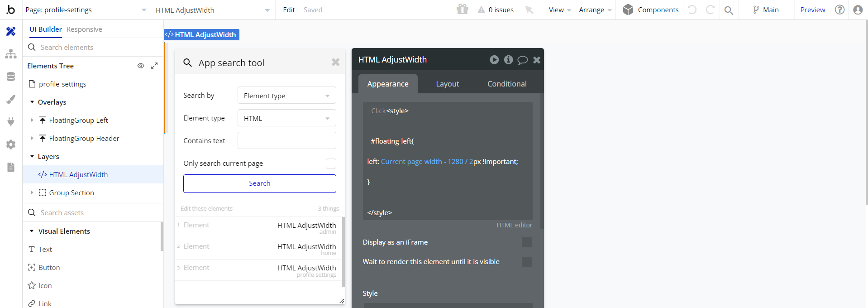Image resolution: width=868 pixels, height=308 pixels.
Task: Click the Search elements field
Action: tap(93, 47)
